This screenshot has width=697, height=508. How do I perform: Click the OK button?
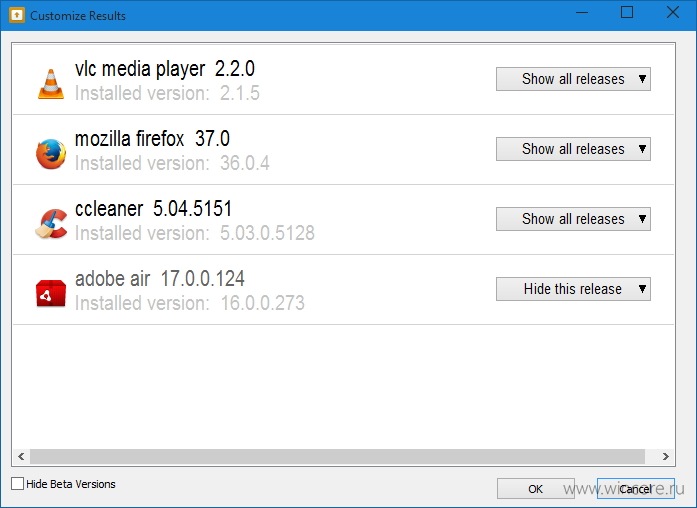click(x=536, y=489)
